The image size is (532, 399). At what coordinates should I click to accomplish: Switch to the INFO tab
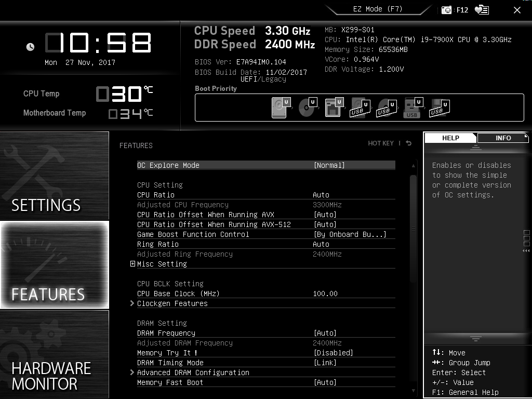(x=502, y=138)
